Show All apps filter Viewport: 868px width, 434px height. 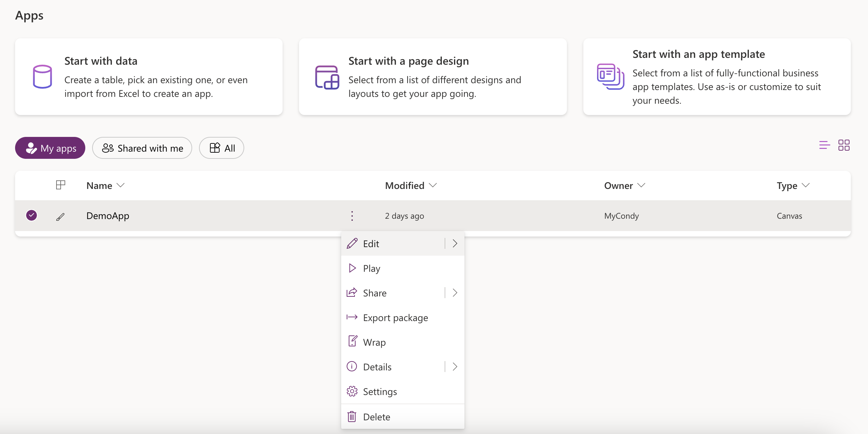pyautogui.click(x=222, y=148)
